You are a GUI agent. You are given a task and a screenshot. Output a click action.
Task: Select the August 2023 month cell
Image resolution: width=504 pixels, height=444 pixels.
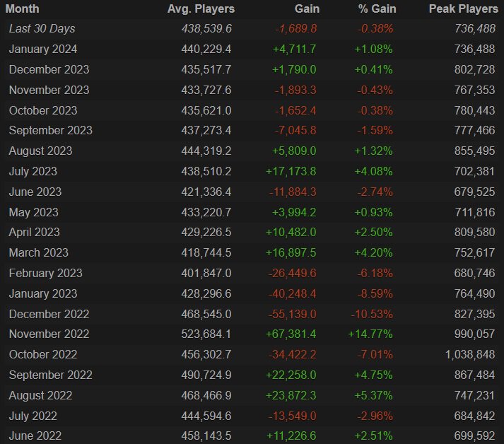coord(40,151)
